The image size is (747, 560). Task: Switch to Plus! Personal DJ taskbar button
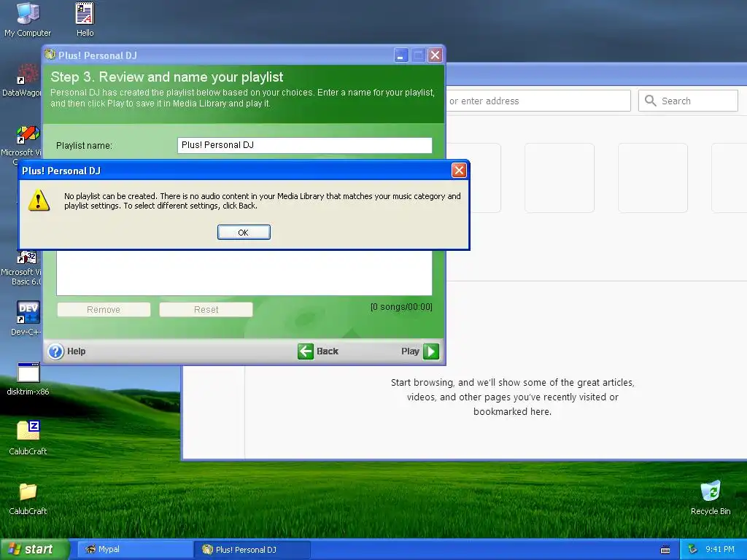252,550
